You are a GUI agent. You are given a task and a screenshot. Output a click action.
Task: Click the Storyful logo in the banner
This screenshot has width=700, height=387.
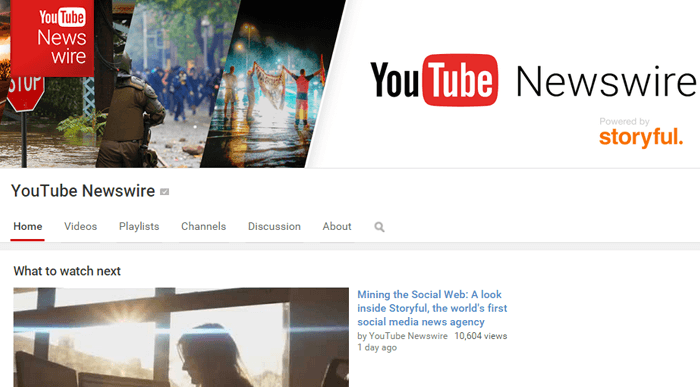641,137
